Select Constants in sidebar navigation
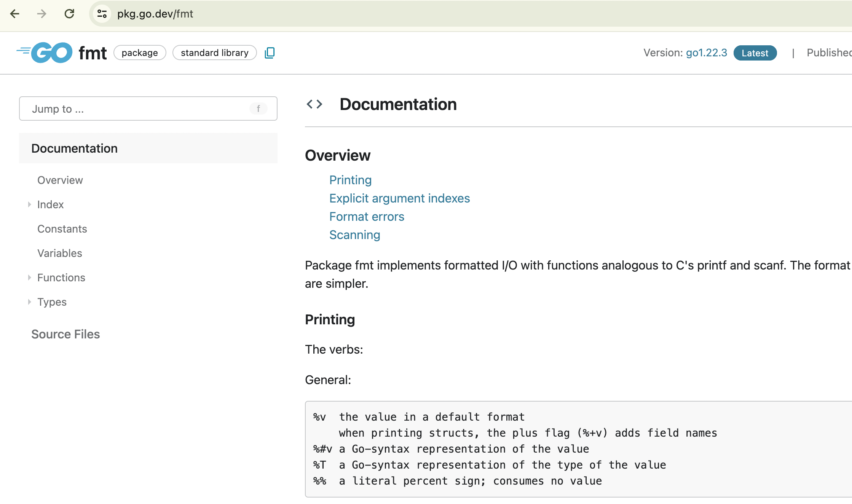Viewport: 852px width, 504px height. point(62,229)
